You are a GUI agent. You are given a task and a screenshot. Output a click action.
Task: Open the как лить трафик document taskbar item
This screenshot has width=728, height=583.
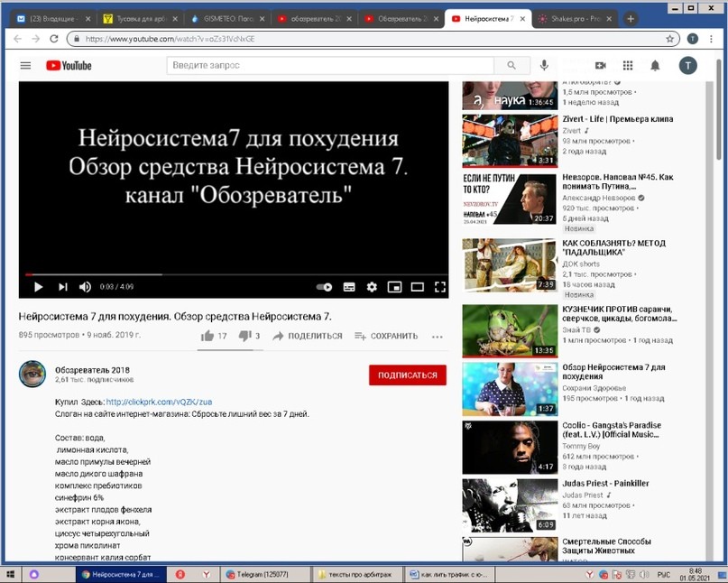coord(448,575)
